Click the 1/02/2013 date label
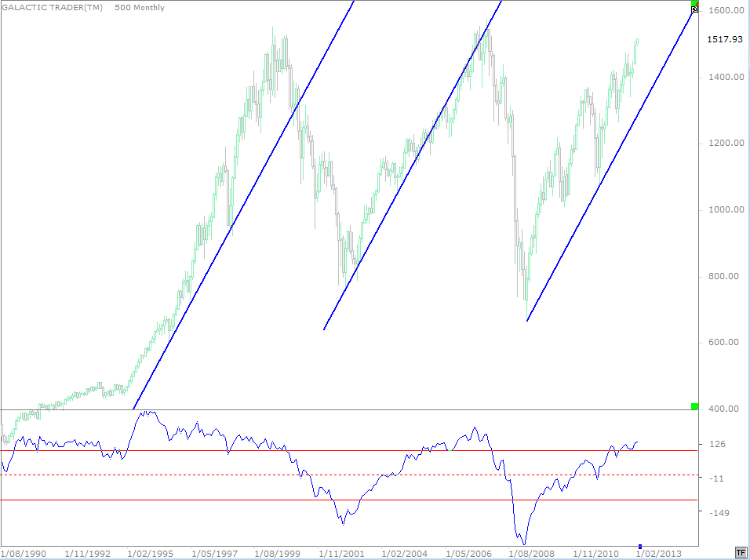Viewport: 750px width, 560px height. coord(659,554)
